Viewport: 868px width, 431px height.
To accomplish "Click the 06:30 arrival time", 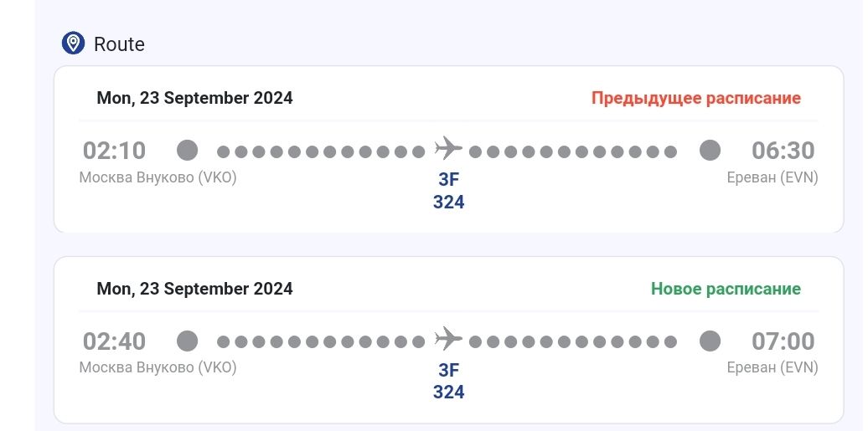I will 783,151.
